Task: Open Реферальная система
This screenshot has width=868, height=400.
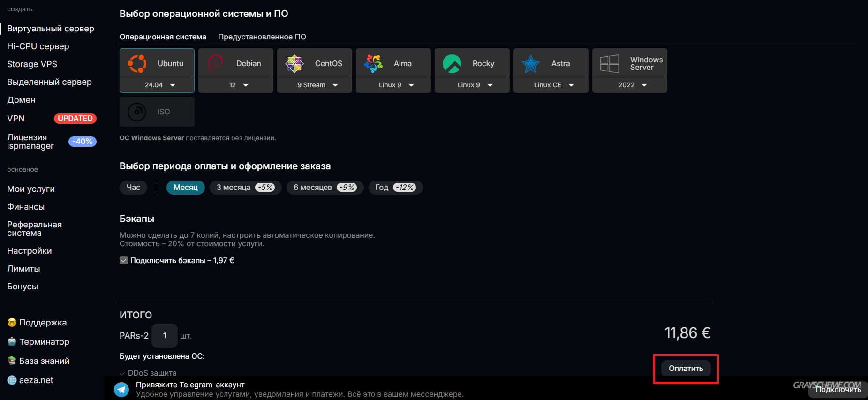Action: point(34,229)
